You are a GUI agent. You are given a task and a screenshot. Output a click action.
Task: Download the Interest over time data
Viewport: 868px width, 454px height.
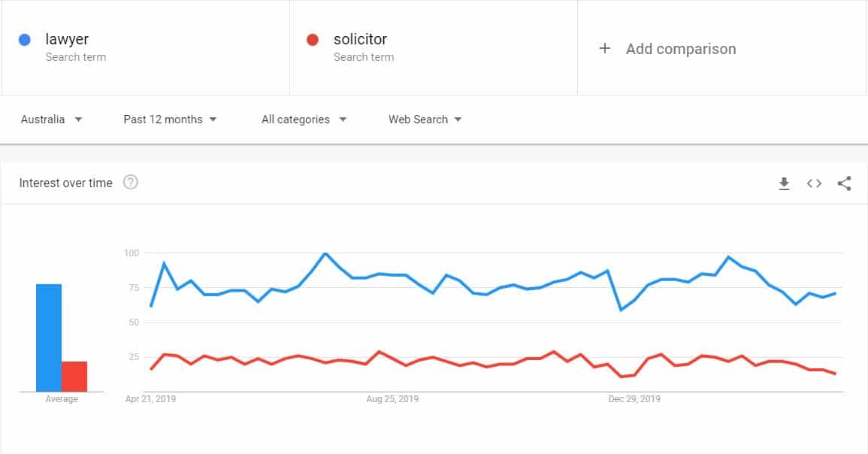pyautogui.click(x=784, y=183)
